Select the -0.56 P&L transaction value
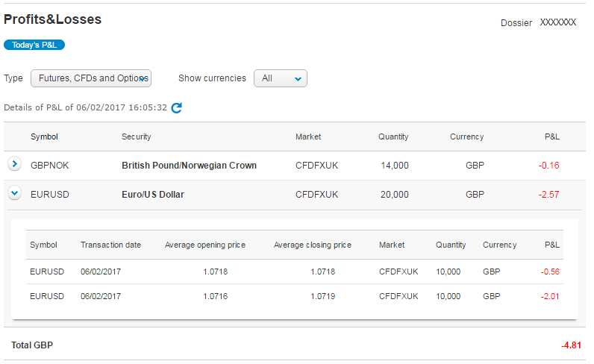Image resolution: width=594 pixels, height=364 pixels. pyautogui.click(x=550, y=272)
